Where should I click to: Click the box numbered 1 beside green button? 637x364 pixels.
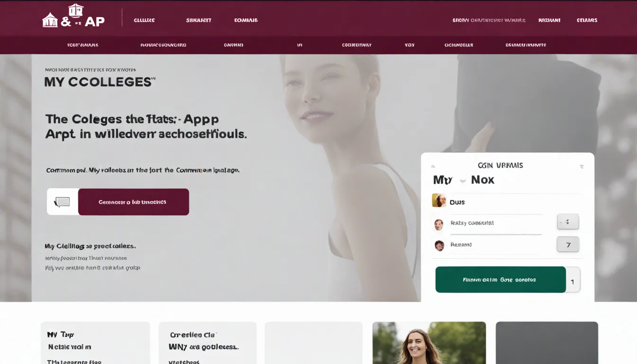click(x=573, y=280)
